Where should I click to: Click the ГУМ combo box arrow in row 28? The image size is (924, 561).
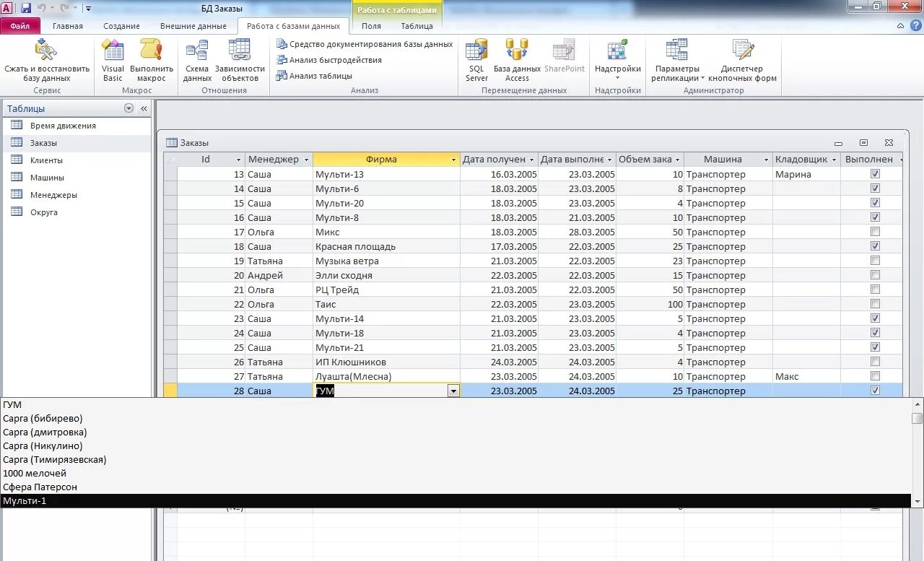tap(453, 391)
